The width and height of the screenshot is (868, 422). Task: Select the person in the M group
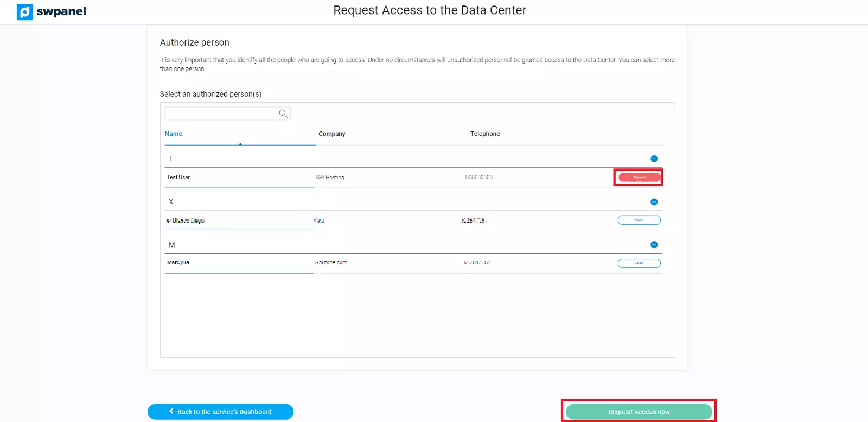639,263
